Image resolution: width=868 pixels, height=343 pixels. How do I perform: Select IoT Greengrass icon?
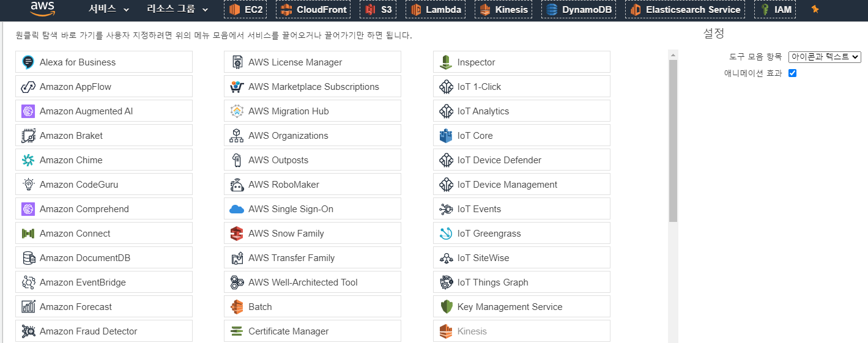click(x=446, y=233)
